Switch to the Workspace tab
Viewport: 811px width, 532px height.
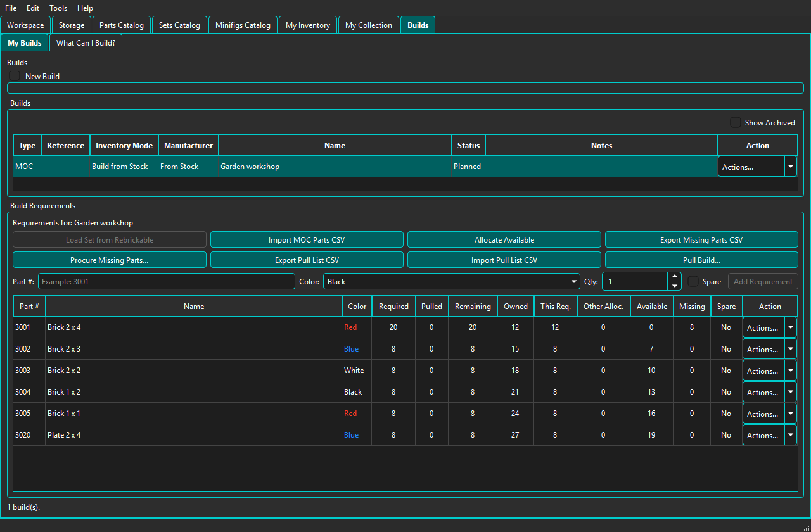click(25, 25)
